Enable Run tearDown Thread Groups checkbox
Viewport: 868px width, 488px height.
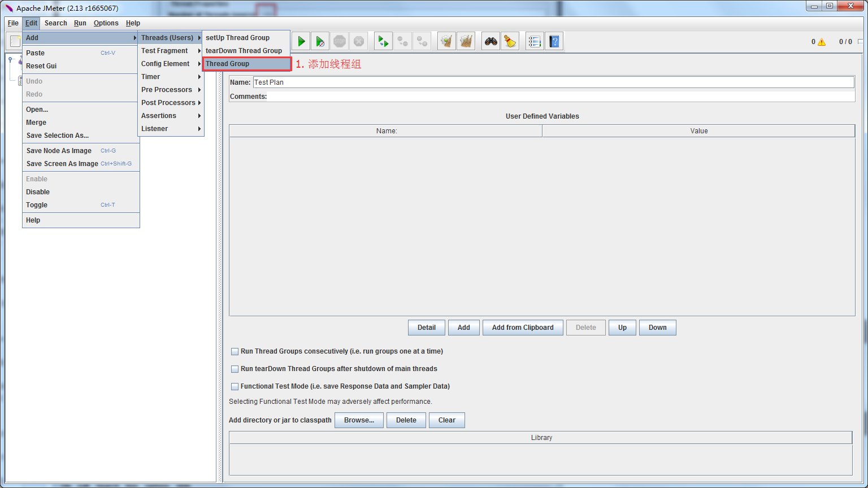235,369
